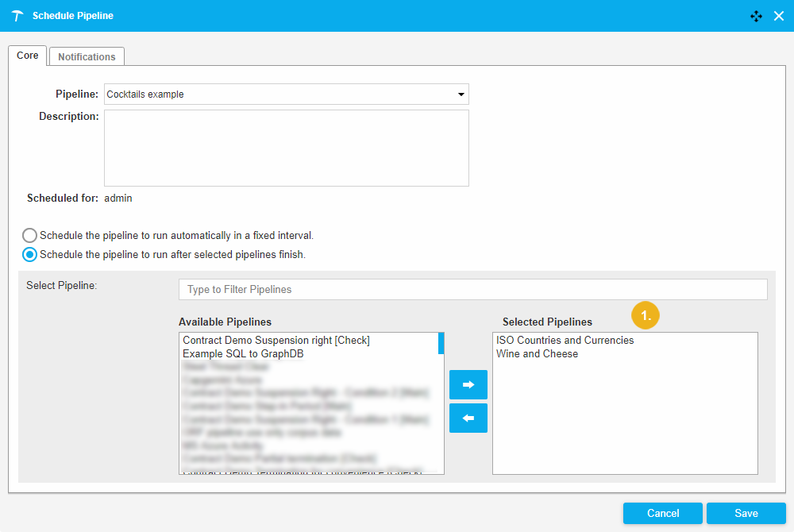Select the Core tab
This screenshot has height=532, width=794.
click(x=28, y=56)
